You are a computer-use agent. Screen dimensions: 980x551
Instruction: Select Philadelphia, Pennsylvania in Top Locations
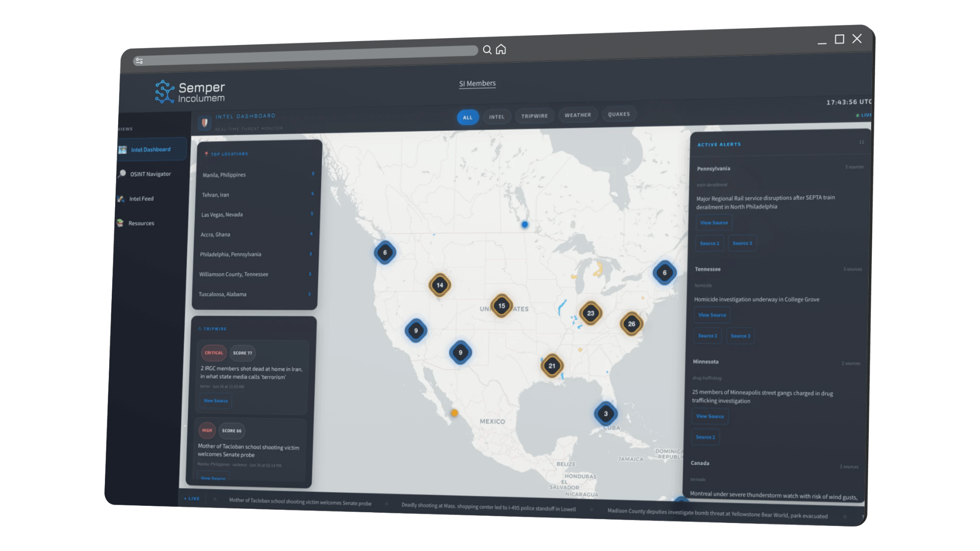tap(255, 254)
